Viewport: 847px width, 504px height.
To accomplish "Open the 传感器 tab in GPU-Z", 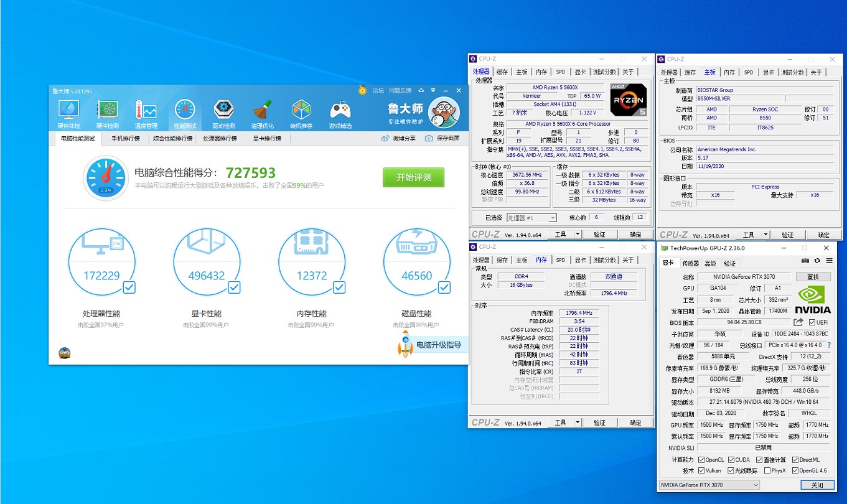I will pyautogui.click(x=691, y=264).
